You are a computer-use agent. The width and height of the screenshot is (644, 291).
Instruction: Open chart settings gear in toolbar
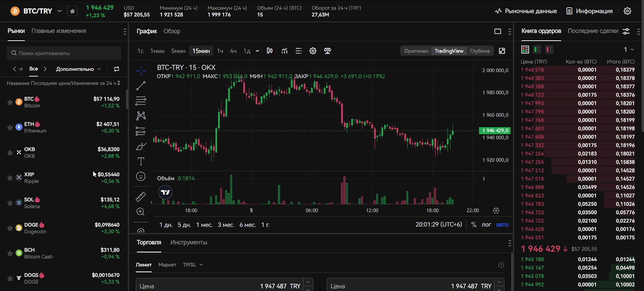pyautogui.click(x=313, y=51)
